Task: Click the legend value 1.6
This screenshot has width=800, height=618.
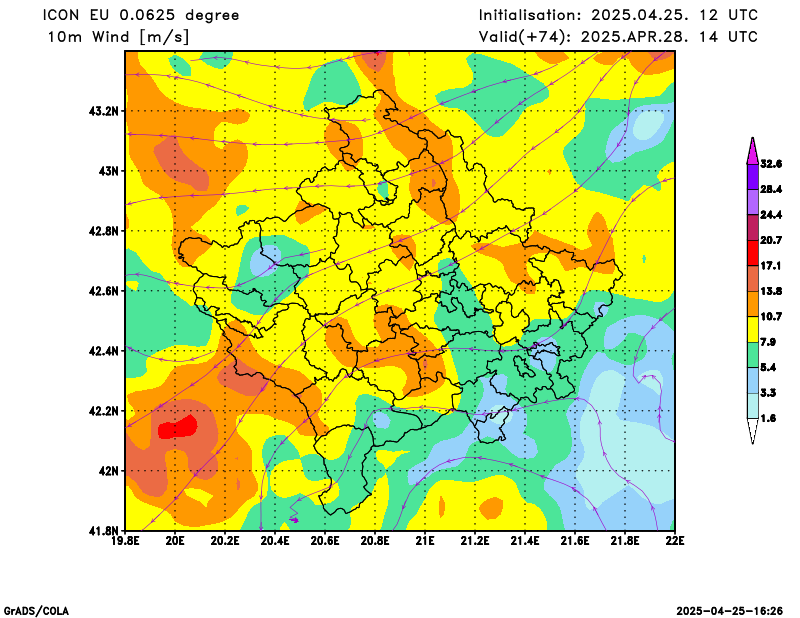Action: [768, 418]
